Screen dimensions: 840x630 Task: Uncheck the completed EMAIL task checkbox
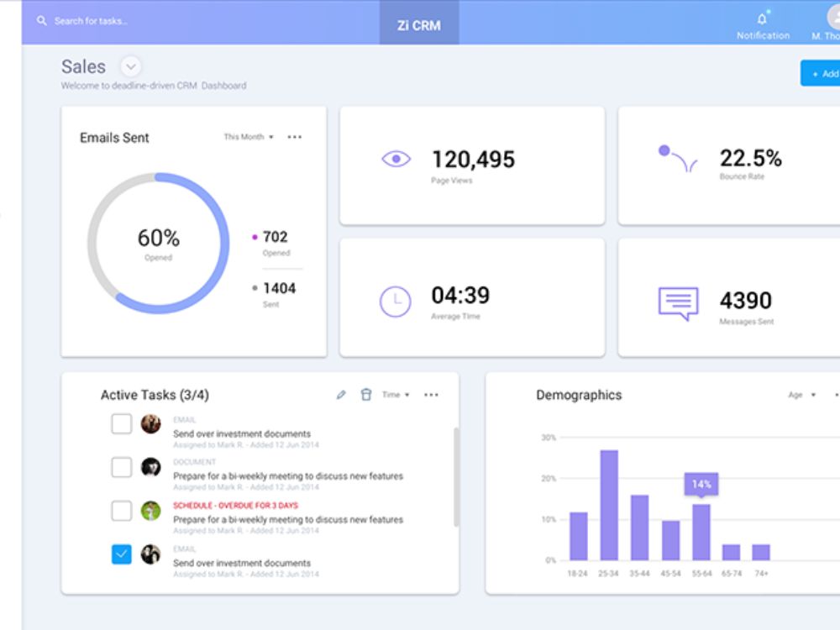pos(122,554)
